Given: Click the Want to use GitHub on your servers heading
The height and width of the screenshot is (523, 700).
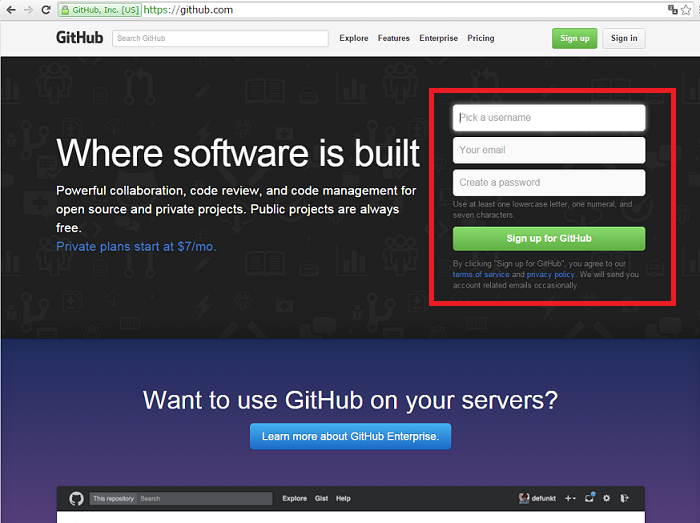Looking at the screenshot, I should 350,400.
